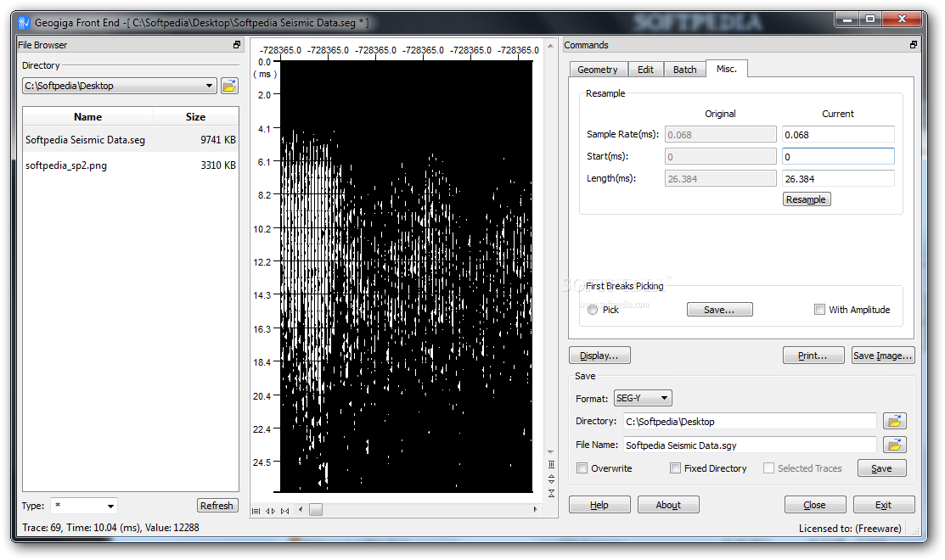The image size is (945, 560).
Task: Browse for Save Directory folder
Action: point(895,421)
